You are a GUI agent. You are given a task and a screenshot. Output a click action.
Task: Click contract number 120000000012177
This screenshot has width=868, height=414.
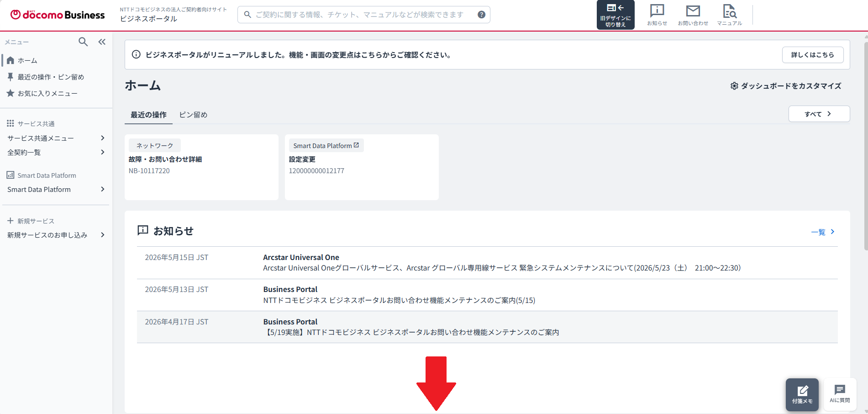coord(316,171)
